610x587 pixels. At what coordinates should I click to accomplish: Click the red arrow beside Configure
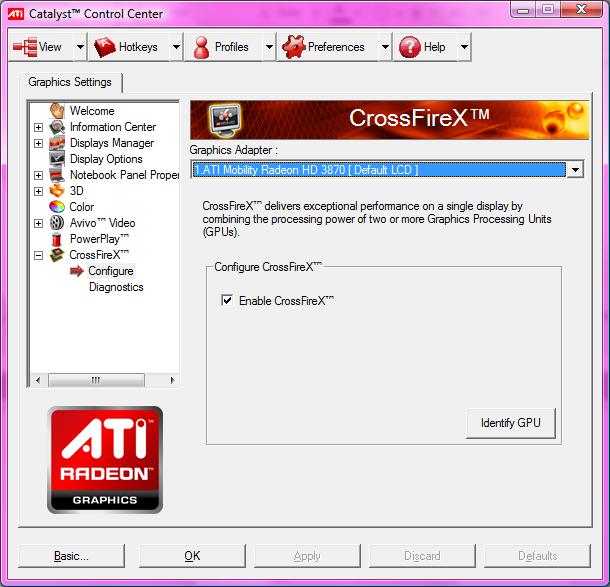click(x=77, y=271)
